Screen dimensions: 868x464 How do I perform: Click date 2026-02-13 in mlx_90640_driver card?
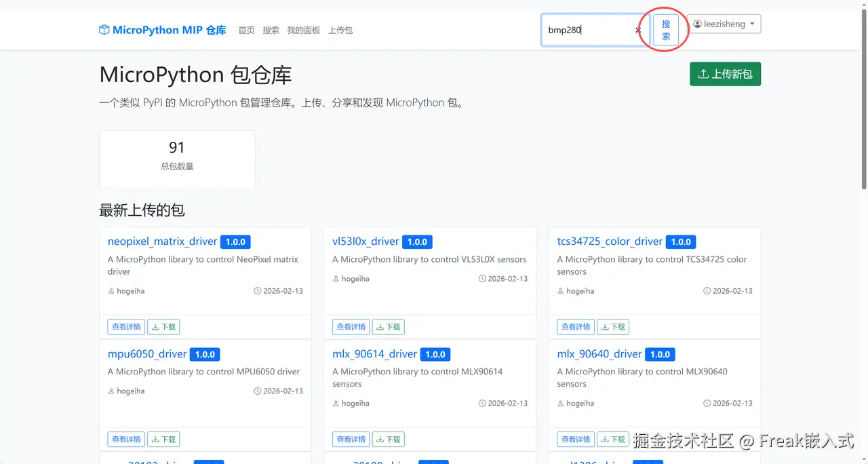[x=732, y=404]
